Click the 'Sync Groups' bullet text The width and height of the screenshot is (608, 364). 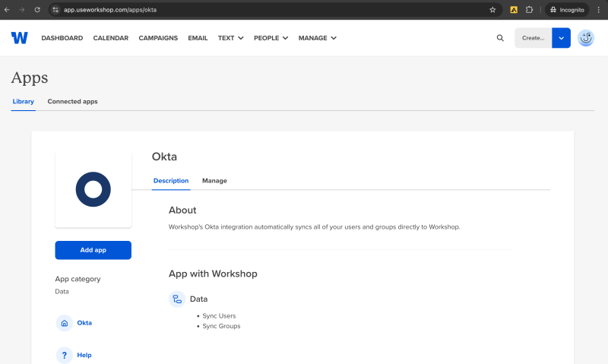click(x=221, y=326)
